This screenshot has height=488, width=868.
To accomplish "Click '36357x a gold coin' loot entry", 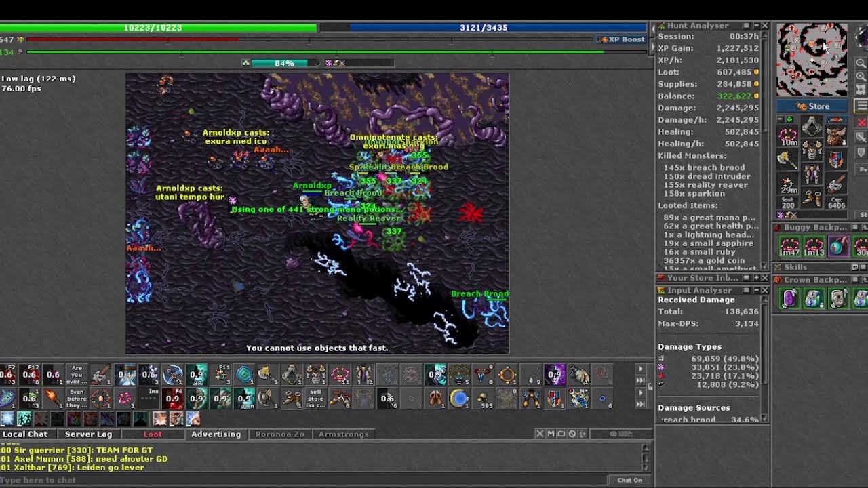I will click(x=704, y=260).
